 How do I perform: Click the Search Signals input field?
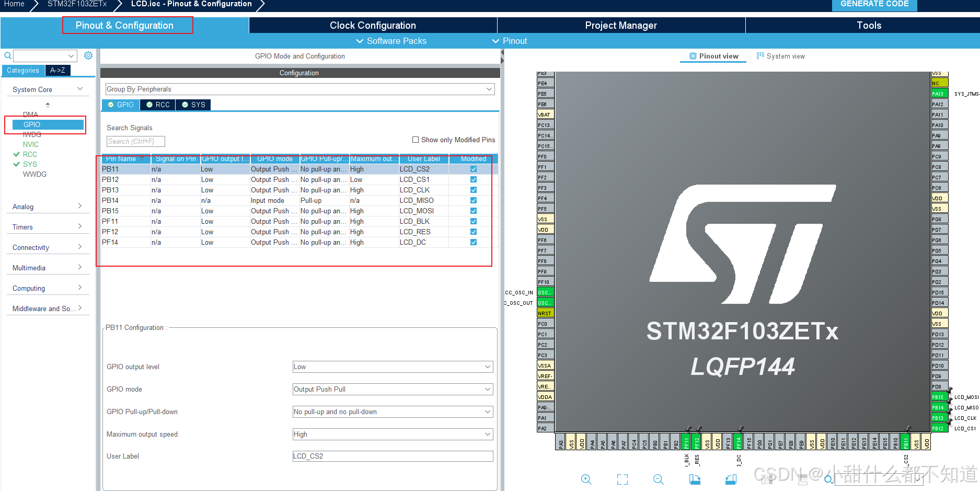(135, 141)
